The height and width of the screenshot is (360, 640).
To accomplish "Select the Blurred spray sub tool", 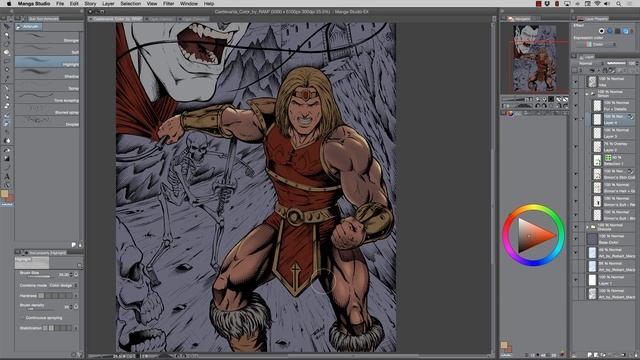I will click(x=47, y=109).
